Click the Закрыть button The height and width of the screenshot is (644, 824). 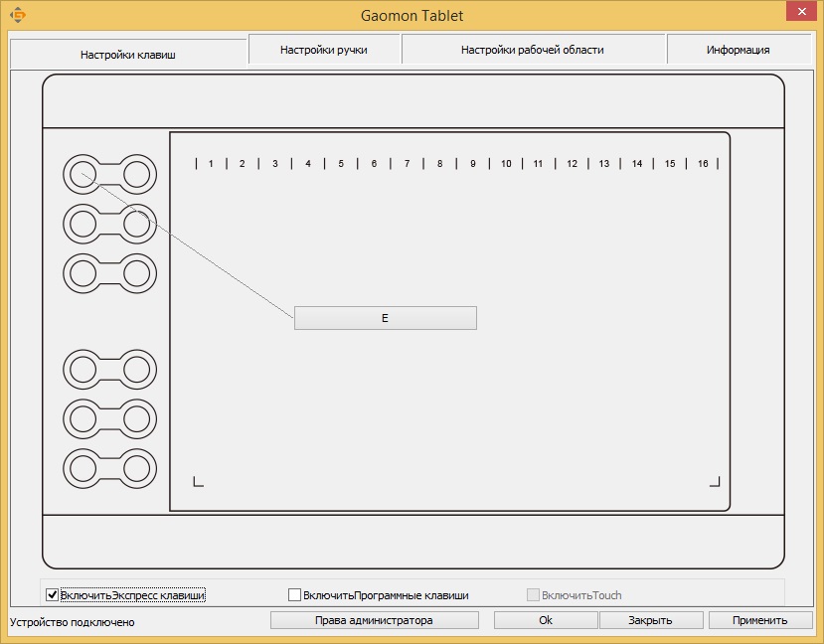pyautogui.click(x=651, y=620)
